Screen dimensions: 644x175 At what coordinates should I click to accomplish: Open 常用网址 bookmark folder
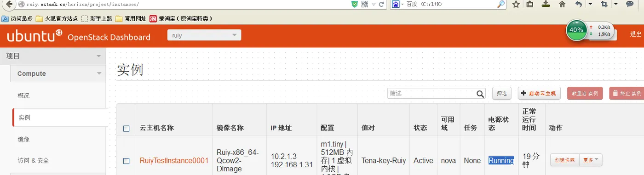pyautogui.click(x=131, y=19)
